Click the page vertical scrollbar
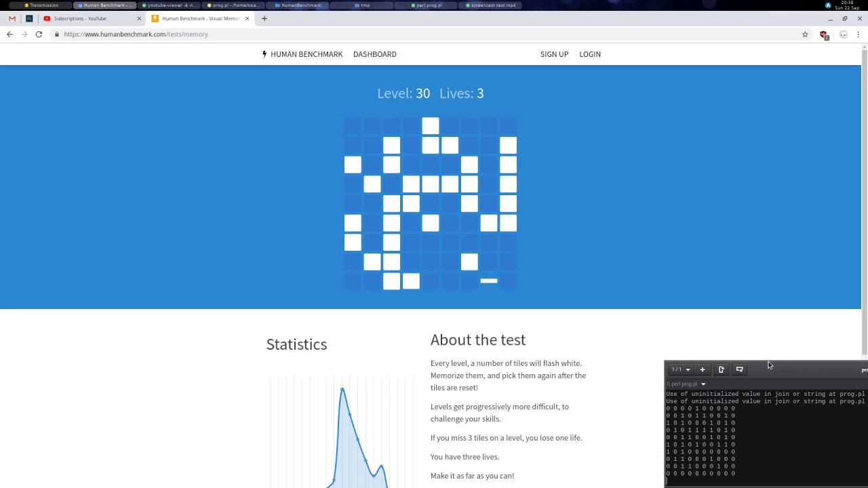Viewport: 868px width, 488px height. [x=864, y=201]
